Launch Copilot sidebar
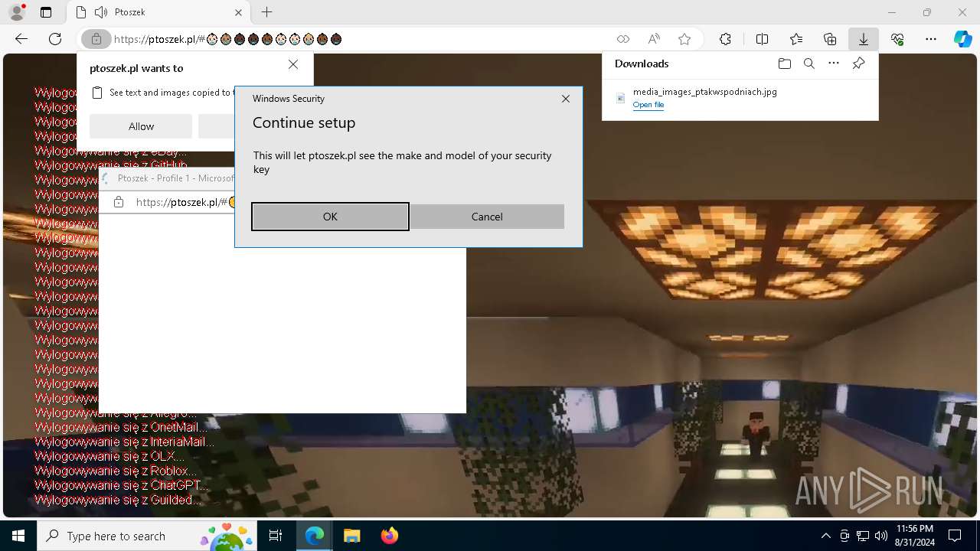This screenshot has width=980, height=551. pyautogui.click(x=962, y=39)
